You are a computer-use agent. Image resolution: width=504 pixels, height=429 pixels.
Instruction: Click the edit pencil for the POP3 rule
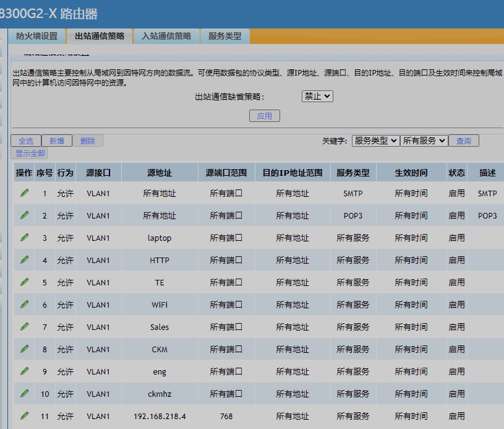24,215
